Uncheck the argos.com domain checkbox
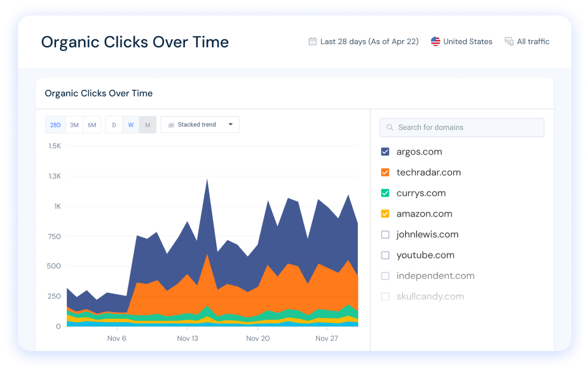 [385, 151]
